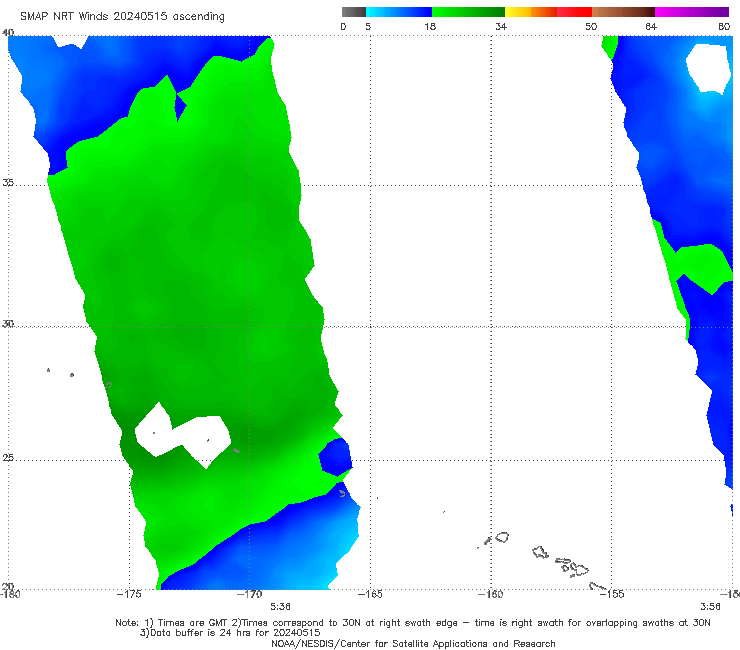This screenshot has width=740, height=650.
Task: Click the green segment of the color bar
Action: (468, 12)
